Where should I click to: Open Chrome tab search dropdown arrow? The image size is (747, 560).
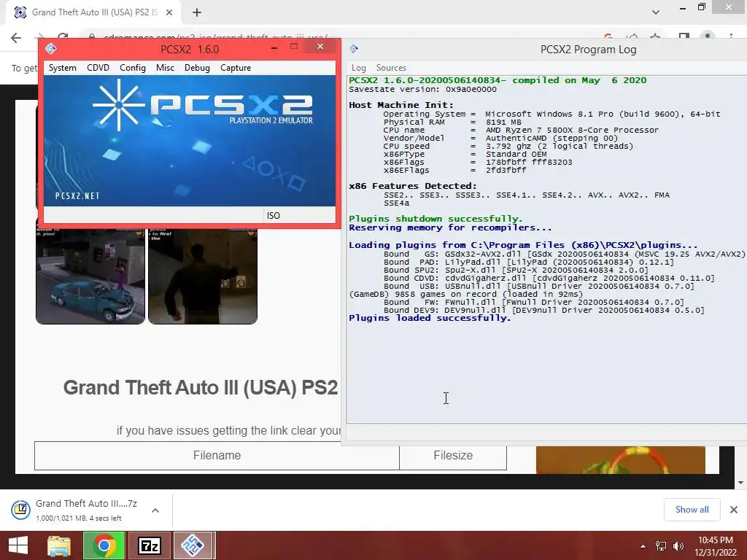(x=656, y=12)
